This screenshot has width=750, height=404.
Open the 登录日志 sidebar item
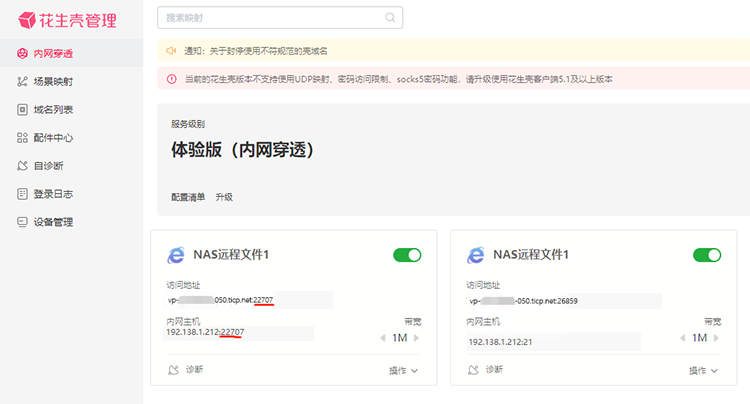click(71, 194)
